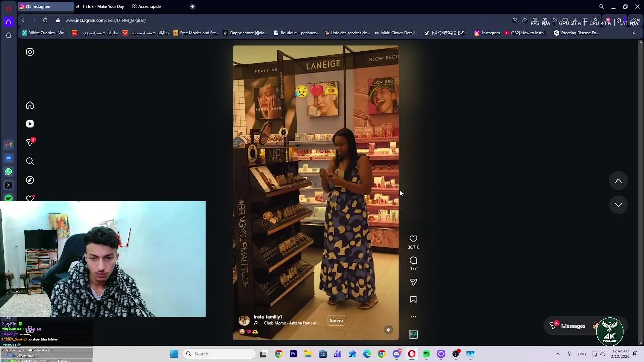This screenshot has height=362, width=644.
Task: Open WhatsApp in Opera sidebar
Action: (x=8, y=172)
